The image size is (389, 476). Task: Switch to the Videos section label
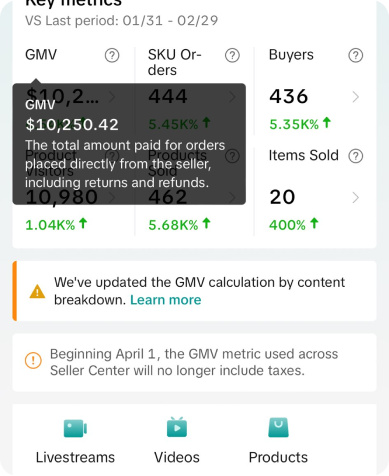coord(177,457)
